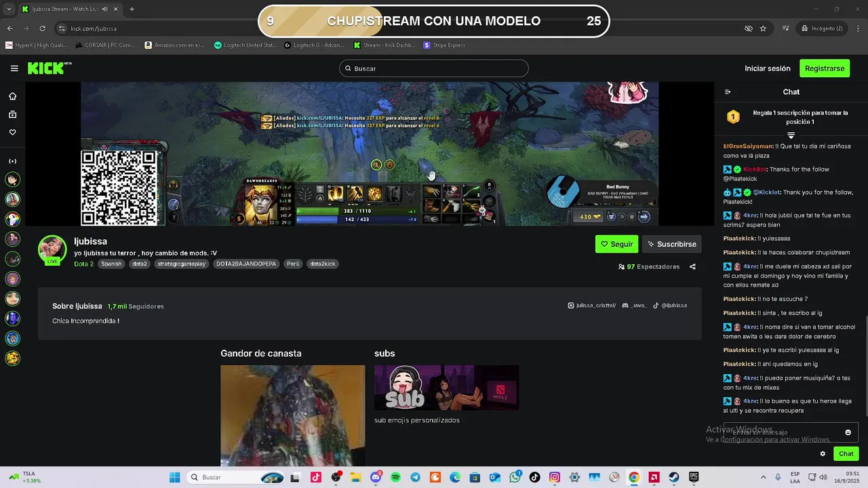Click the kick.com/ljubissa address bar
Image resolution: width=868 pixels, height=488 pixels.
(x=94, y=28)
